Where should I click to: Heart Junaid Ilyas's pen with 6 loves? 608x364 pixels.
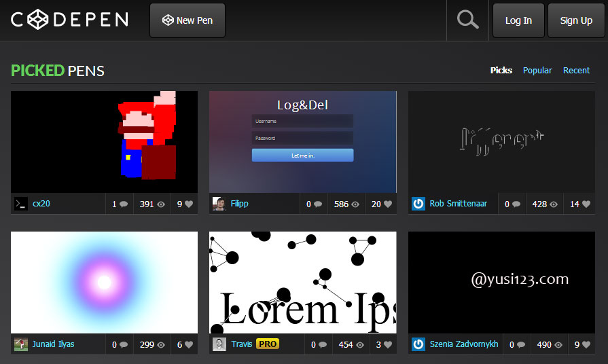pos(189,344)
